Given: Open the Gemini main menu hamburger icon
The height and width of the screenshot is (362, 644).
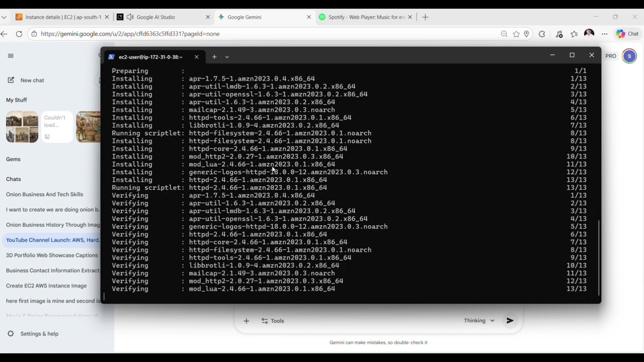Looking at the screenshot, I should pos(11,56).
